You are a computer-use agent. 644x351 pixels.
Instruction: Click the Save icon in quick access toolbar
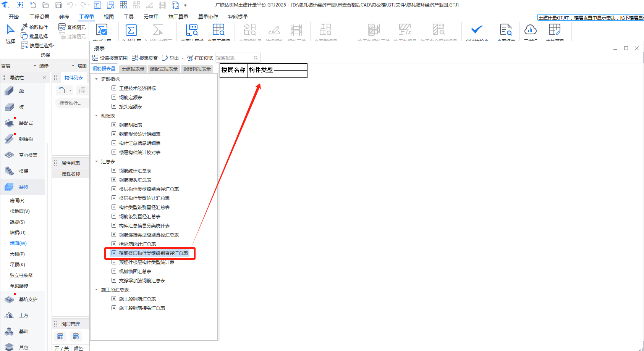tap(58, 5)
